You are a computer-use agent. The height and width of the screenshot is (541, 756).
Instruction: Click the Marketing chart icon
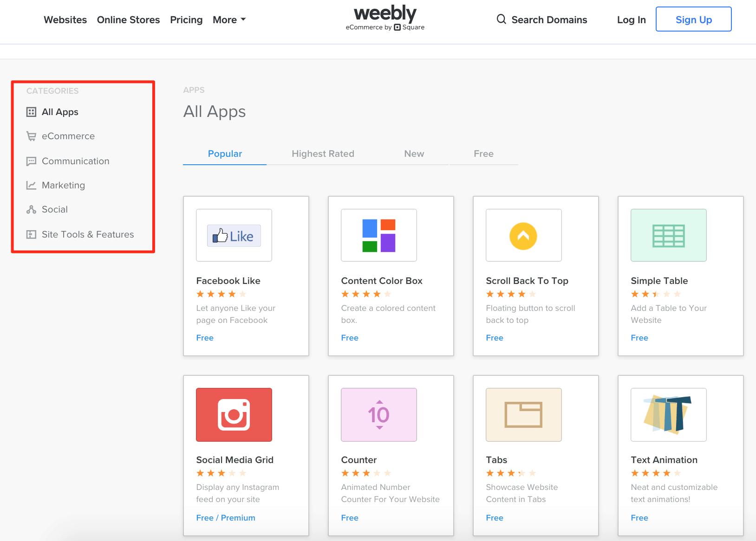click(x=31, y=185)
